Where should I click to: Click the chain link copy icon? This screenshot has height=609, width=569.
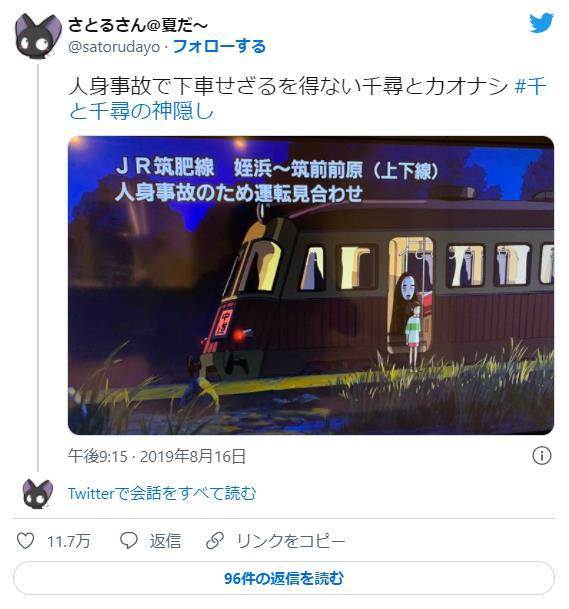pyautogui.click(x=215, y=541)
